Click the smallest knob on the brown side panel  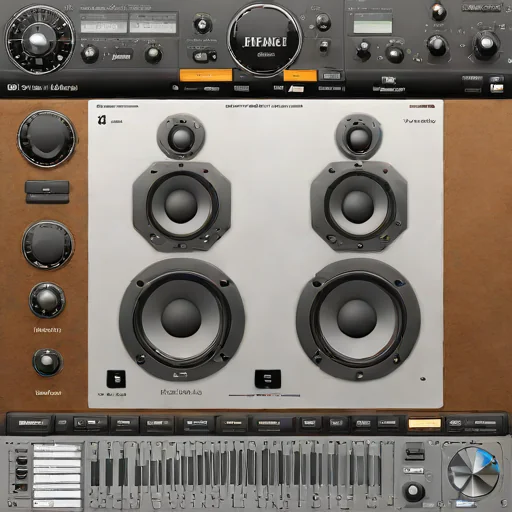tap(47, 362)
